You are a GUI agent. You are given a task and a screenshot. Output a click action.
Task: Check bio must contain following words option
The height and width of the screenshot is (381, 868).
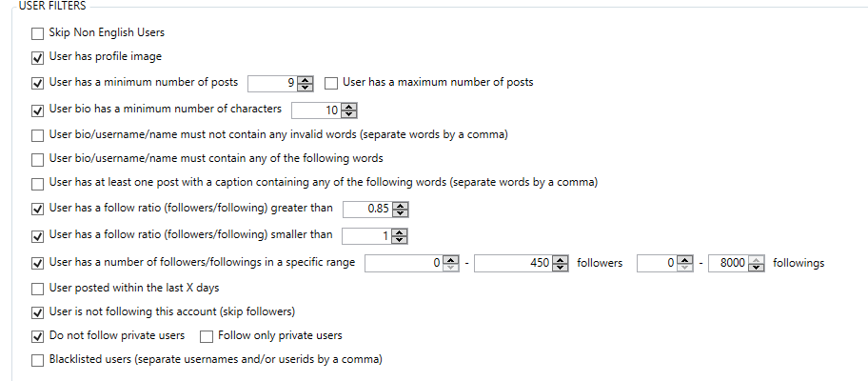pyautogui.click(x=38, y=160)
